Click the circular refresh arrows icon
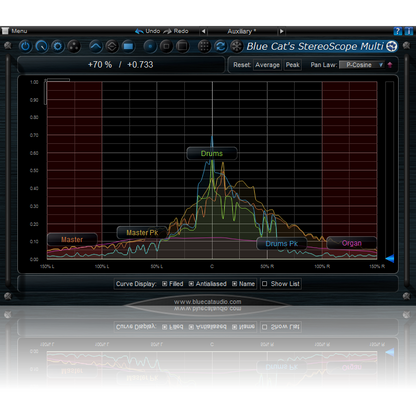 pos(220,46)
